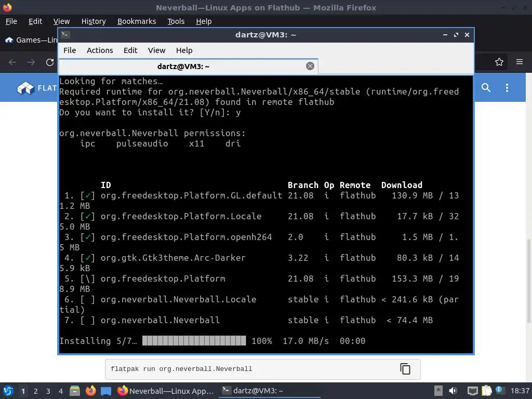532x399 pixels.
Task: Open the volume control in system tray
Action: pyautogui.click(x=453, y=391)
